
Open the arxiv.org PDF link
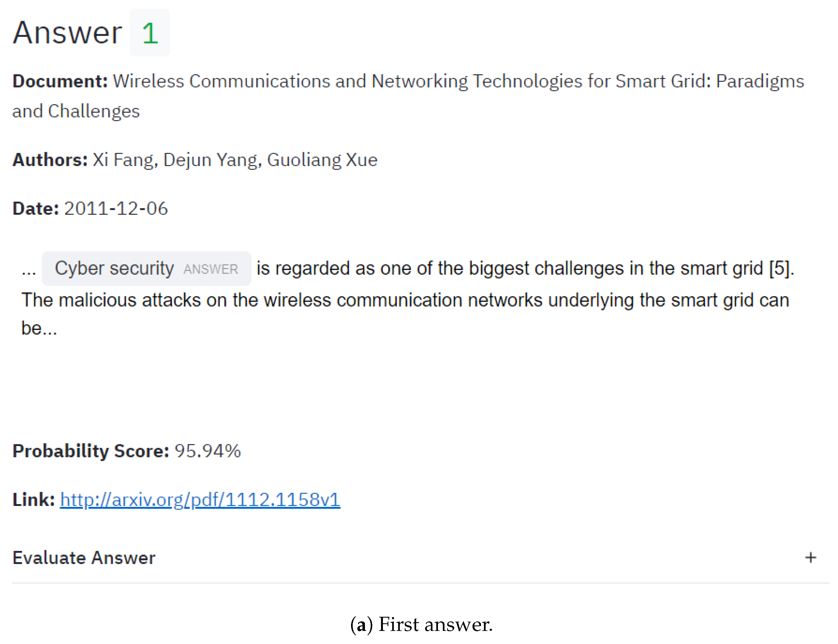click(x=200, y=499)
